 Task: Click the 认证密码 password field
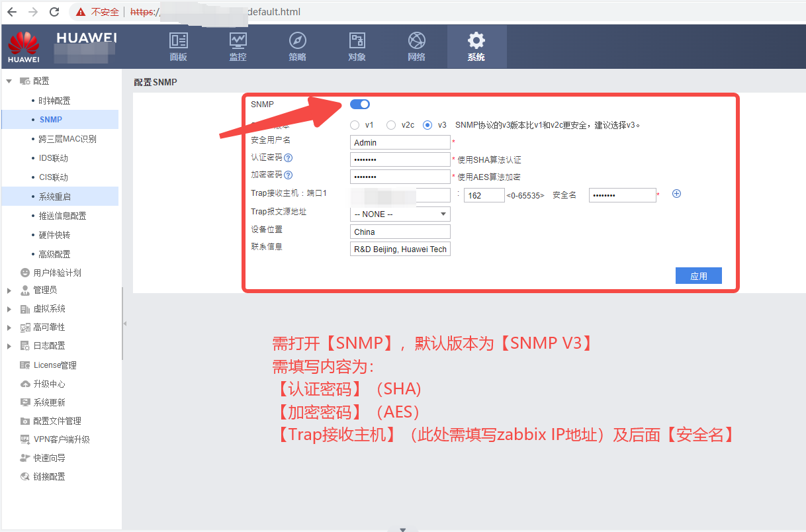point(400,159)
